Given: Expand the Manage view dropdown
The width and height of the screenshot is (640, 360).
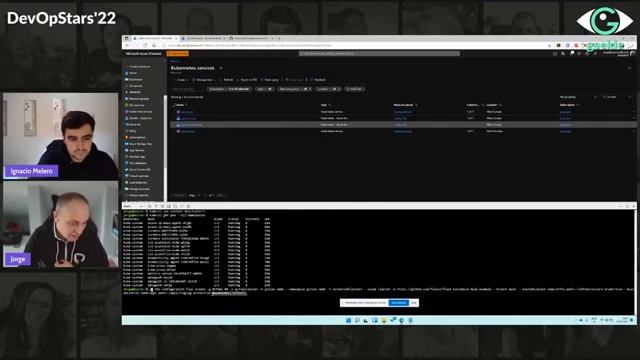Looking at the screenshot, I should tap(204, 80).
